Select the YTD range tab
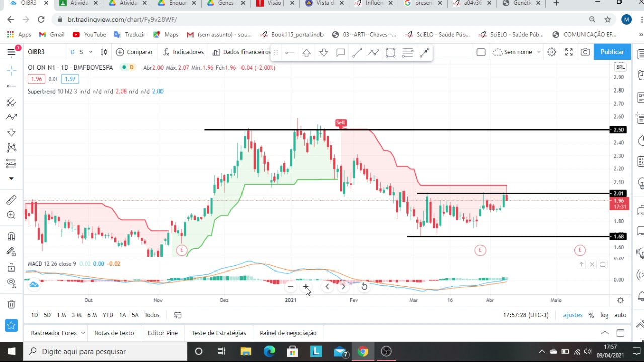The height and width of the screenshot is (362, 644). pos(108,315)
